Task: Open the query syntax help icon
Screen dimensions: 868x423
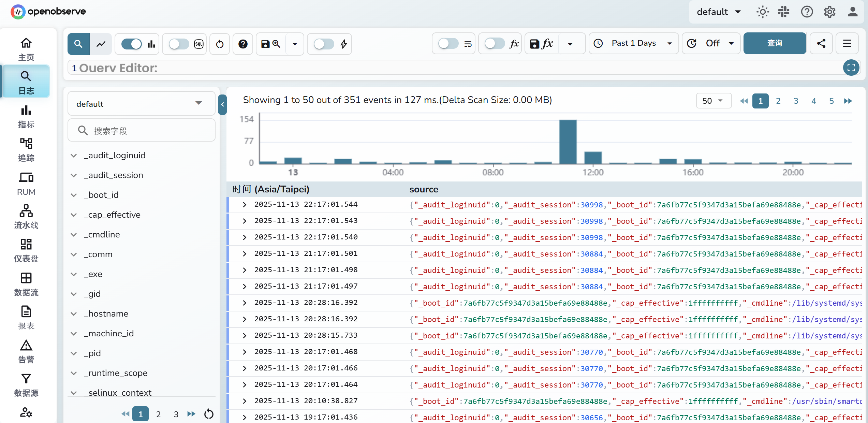Action: click(243, 44)
